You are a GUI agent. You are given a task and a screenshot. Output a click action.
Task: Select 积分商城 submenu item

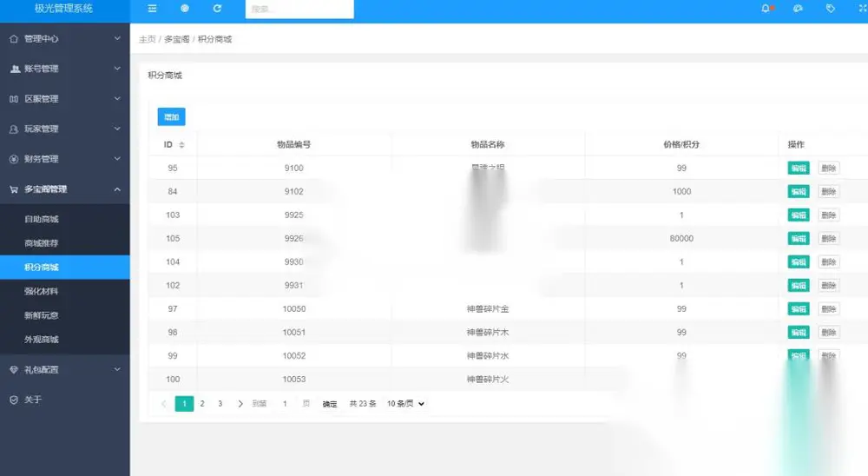tap(65, 267)
